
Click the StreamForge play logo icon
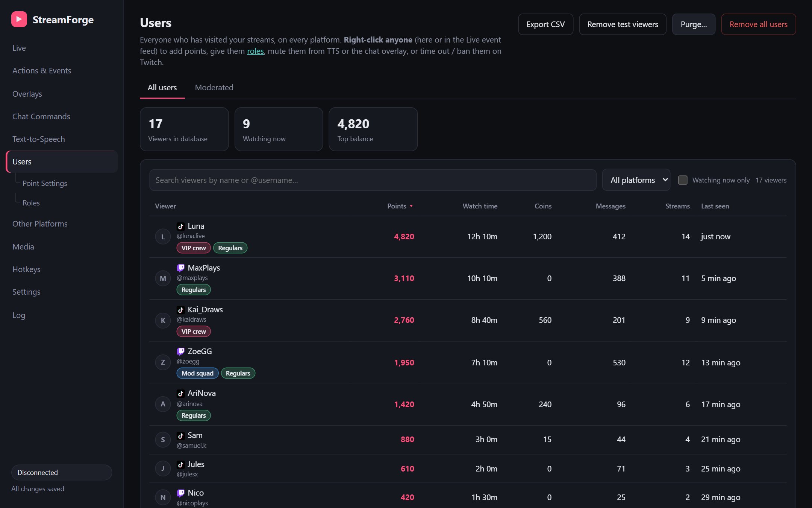click(19, 19)
